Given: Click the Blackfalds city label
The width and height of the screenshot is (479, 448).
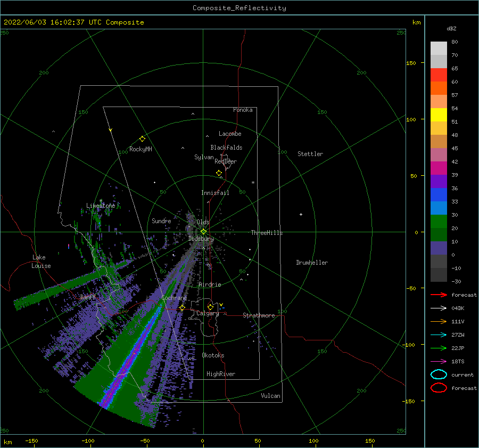Looking at the screenshot, I should point(226,148).
